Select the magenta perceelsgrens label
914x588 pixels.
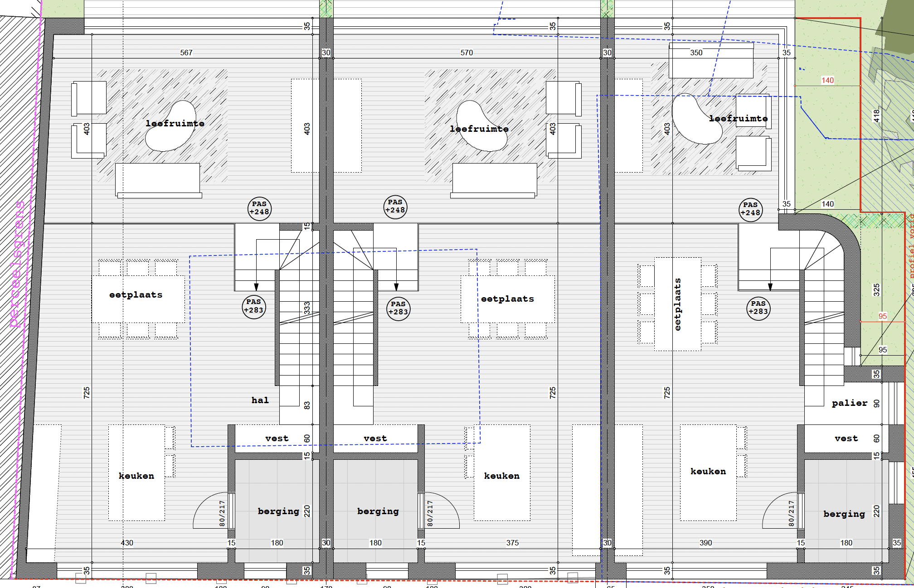[16, 264]
